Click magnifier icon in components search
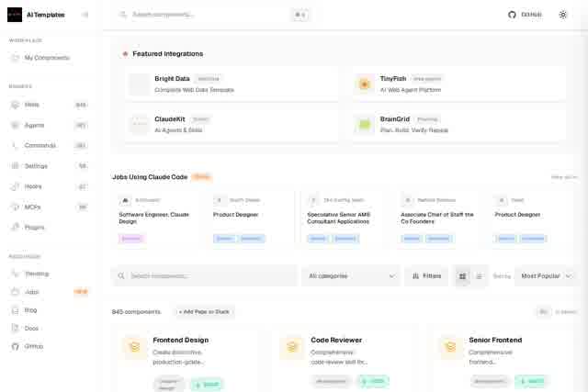Image resolution: width=588 pixels, height=392 pixels. click(121, 275)
